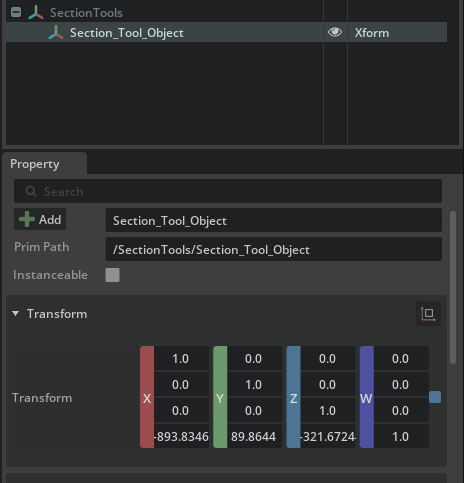Toggle visibility eye for Section_Tool_Object

[335, 32]
